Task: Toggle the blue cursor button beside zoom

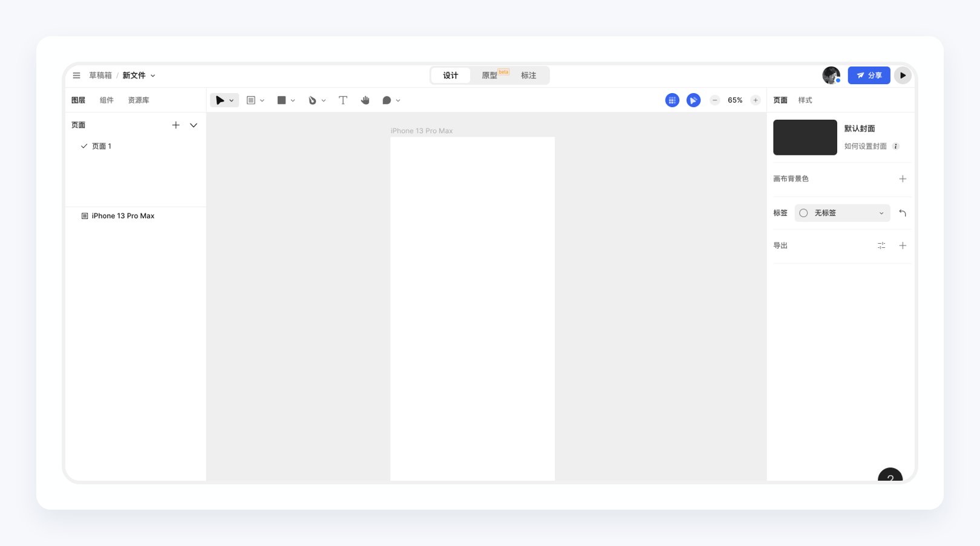Action: pyautogui.click(x=693, y=100)
